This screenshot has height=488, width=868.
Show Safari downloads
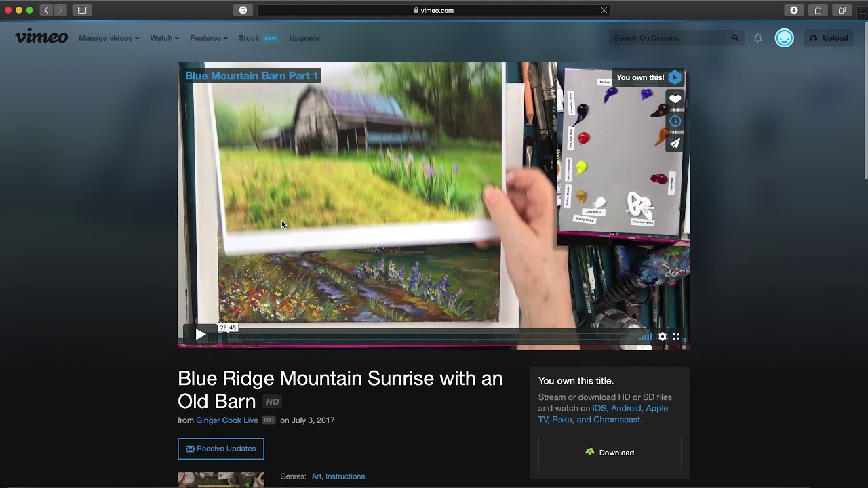tap(794, 10)
